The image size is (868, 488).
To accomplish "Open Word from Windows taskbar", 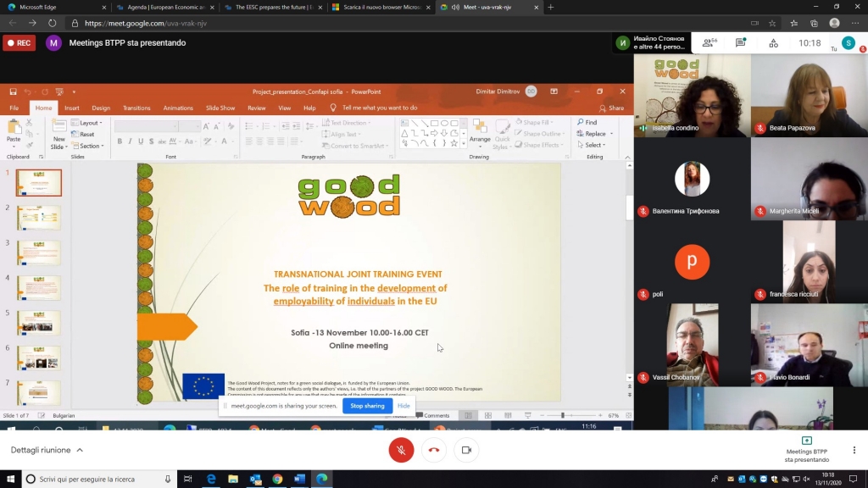I will click(299, 480).
